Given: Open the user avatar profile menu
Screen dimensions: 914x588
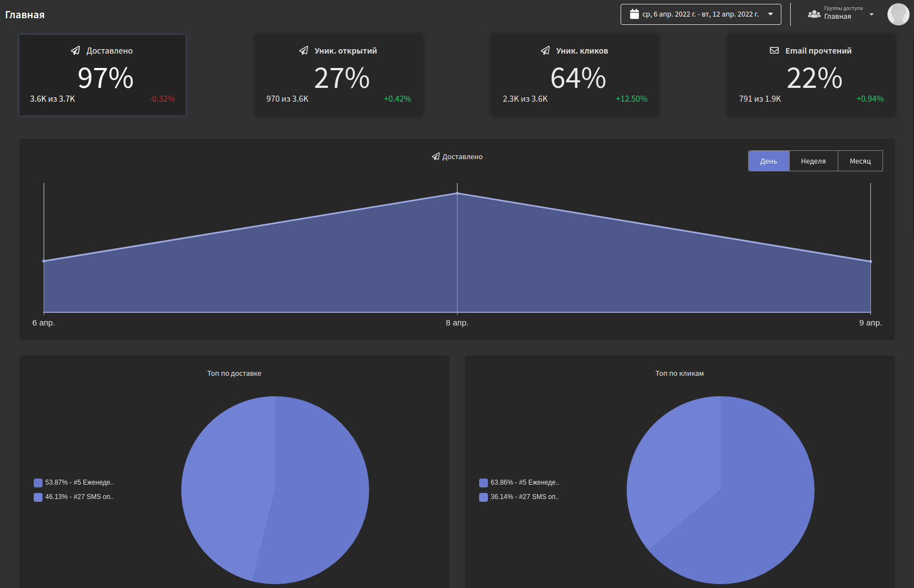Looking at the screenshot, I should pos(899,14).
